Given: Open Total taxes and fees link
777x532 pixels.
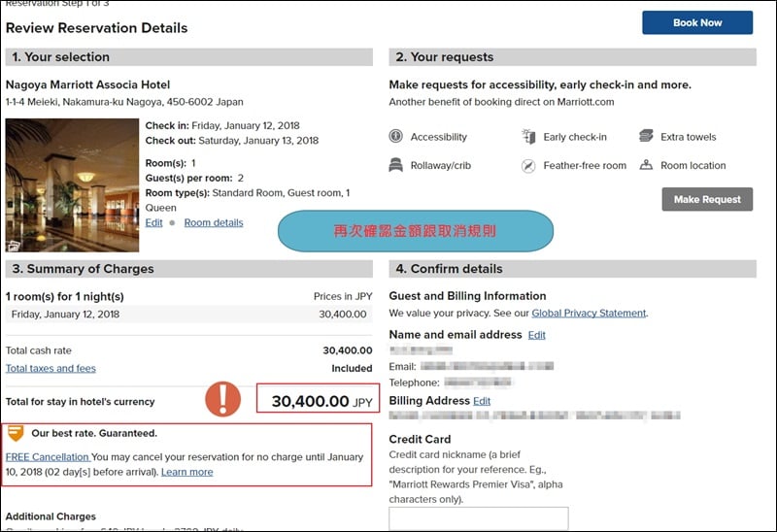Looking at the screenshot, I should pos(51,369).
